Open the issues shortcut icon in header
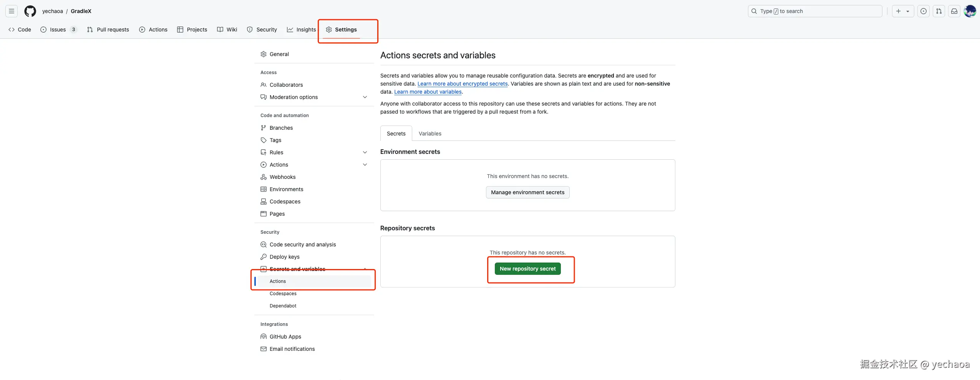This screenshot has width=980, height=380. 924,11
